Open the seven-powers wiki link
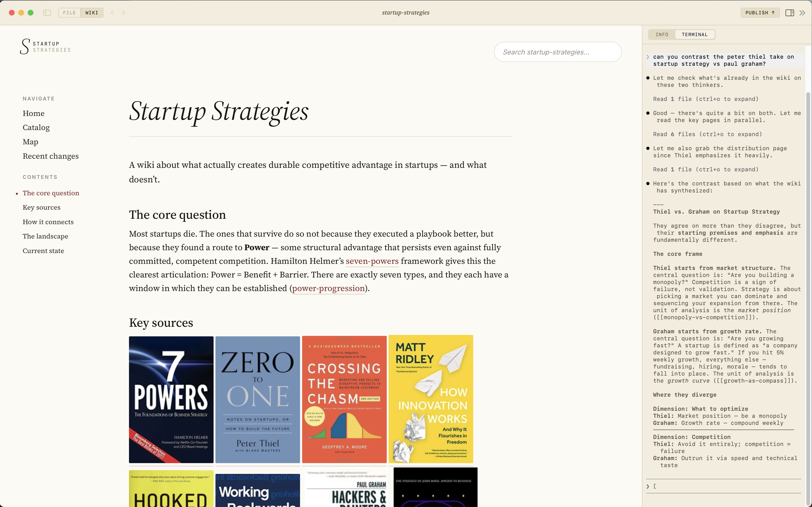The width and height of the screenshot is (812, 507). [372, 261]
